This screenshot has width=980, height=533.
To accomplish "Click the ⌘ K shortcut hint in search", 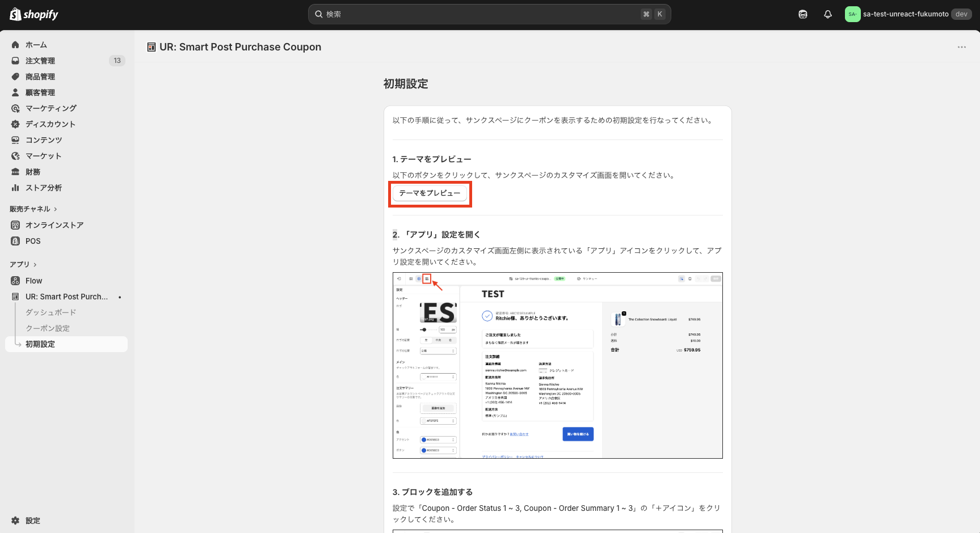I will [x=653, y=14].
